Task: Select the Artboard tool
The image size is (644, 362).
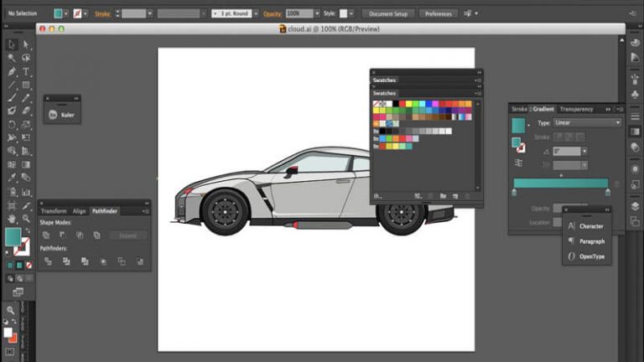Action: 12,205
